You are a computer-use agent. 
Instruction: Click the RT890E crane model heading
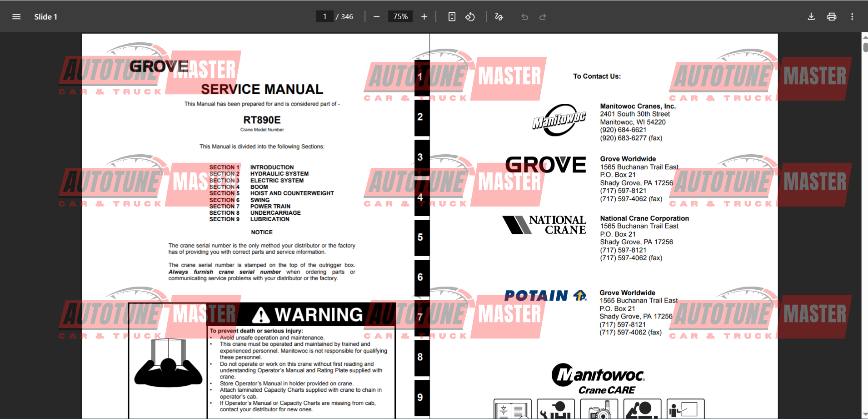coord(262,120)
